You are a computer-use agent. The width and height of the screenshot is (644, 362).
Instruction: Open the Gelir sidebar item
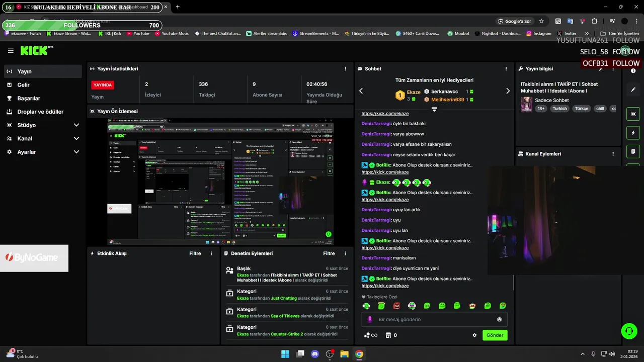(x=43, y=85)
